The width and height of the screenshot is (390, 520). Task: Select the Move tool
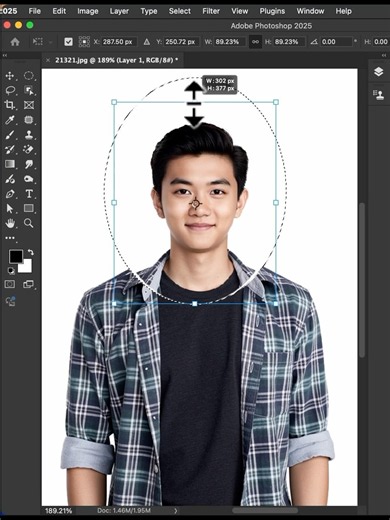tap(10, 76)
